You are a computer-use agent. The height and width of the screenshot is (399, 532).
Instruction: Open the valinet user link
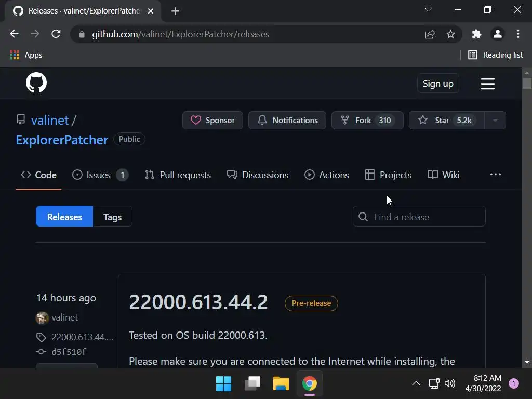tap(50, 120)
